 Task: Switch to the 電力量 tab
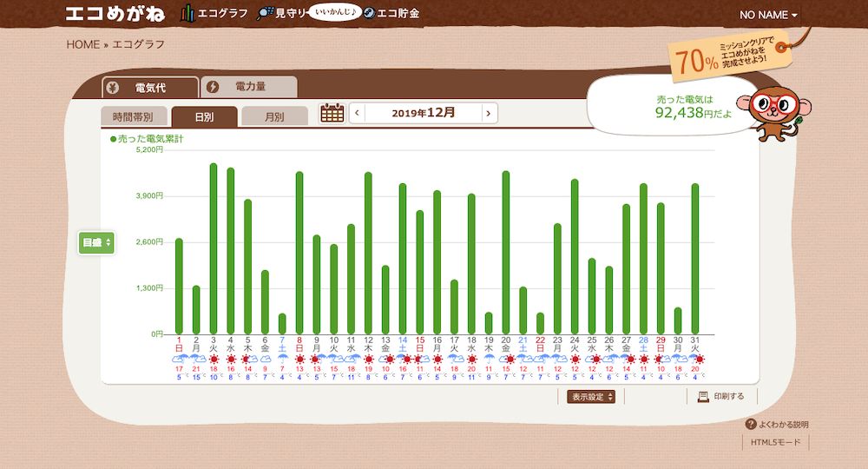[x=248, y=87]
